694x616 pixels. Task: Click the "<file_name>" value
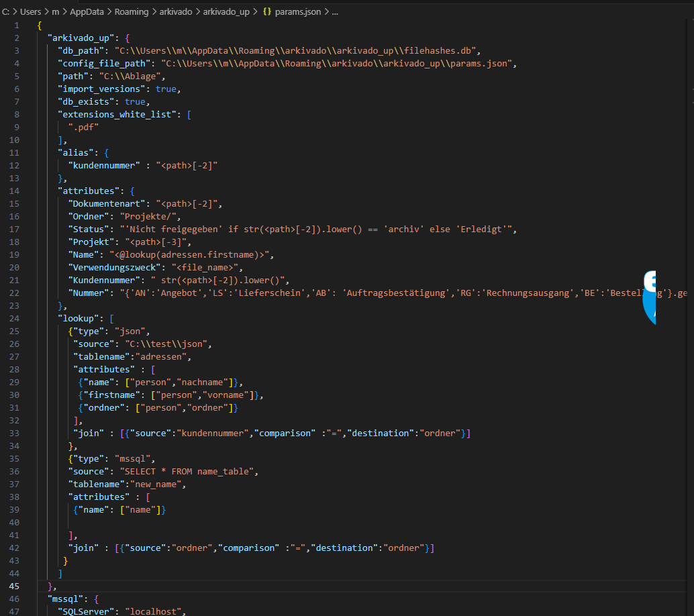pos(205,268)
